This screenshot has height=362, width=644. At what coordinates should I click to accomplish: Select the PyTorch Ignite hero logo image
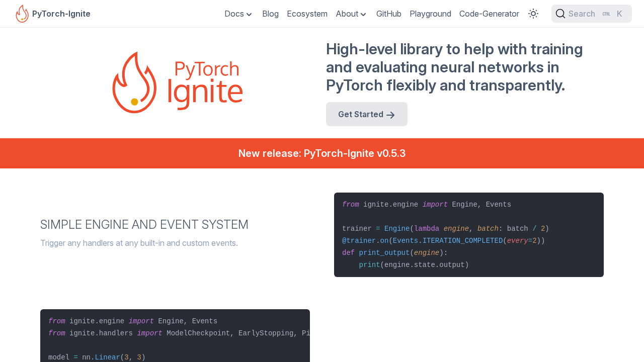point(177,81)
